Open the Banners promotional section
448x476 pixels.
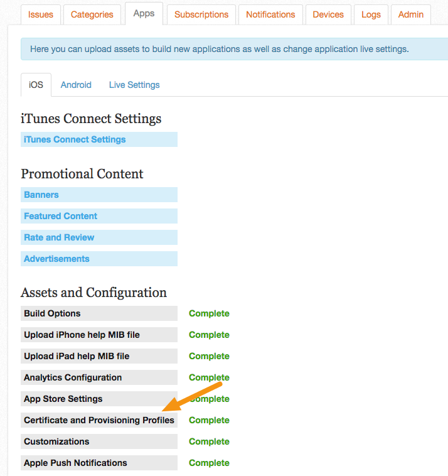[x=99, y=195]
